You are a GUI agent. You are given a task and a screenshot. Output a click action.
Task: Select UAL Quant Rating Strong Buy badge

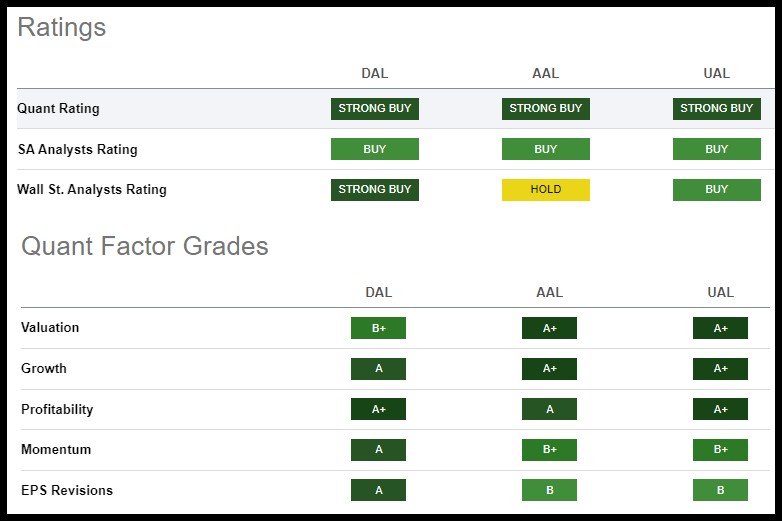pos(716,108)
